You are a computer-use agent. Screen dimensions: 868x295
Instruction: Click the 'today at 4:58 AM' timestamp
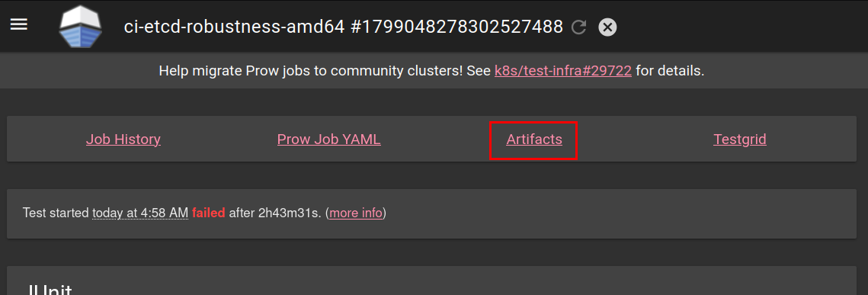pyautogui.click(x=140, y=213)
